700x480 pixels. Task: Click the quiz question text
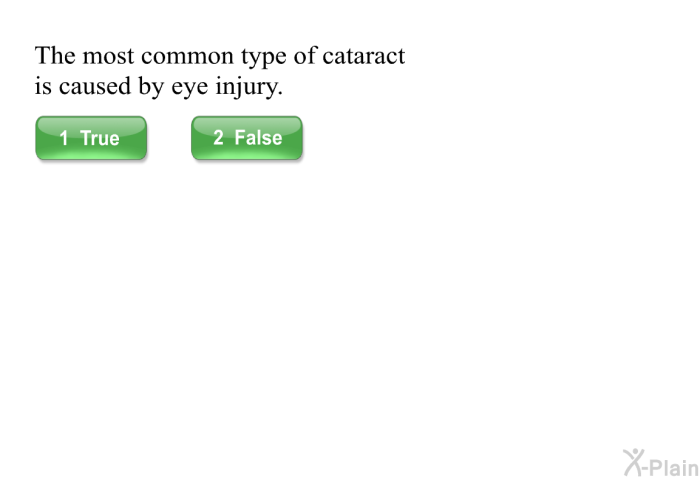(220, 71)
